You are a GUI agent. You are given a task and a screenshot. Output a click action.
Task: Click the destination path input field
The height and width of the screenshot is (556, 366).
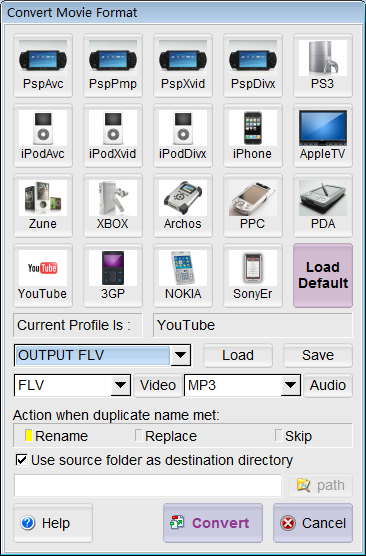click(x=148, y=485)
